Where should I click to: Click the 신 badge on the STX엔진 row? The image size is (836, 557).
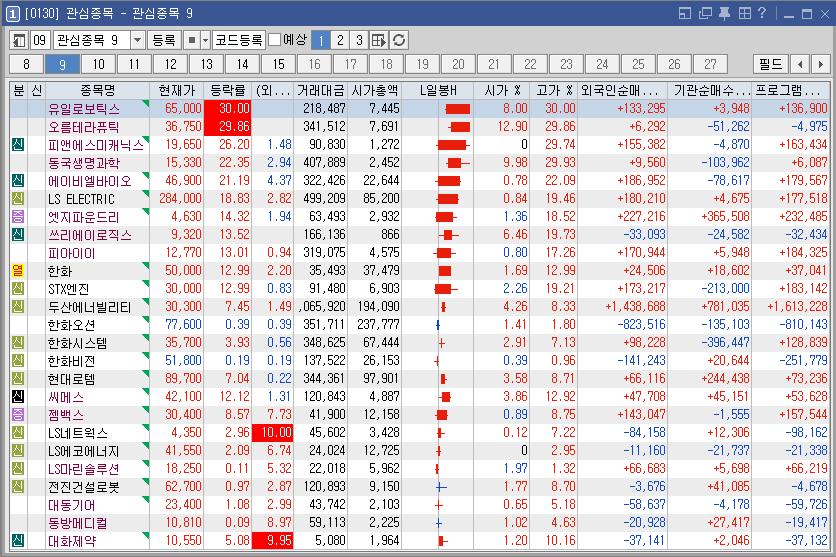(x=18, y=288)
